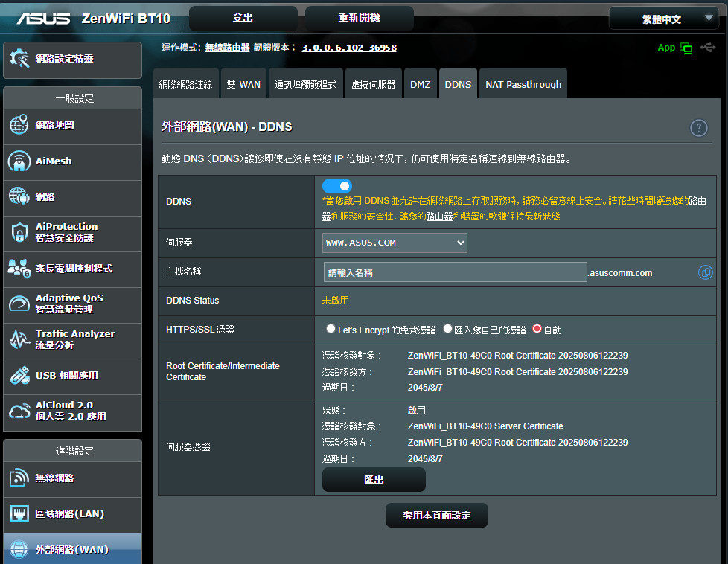Turn off the DDNS switch
Screen dimensions: 728x564
(x=337, y=186)
